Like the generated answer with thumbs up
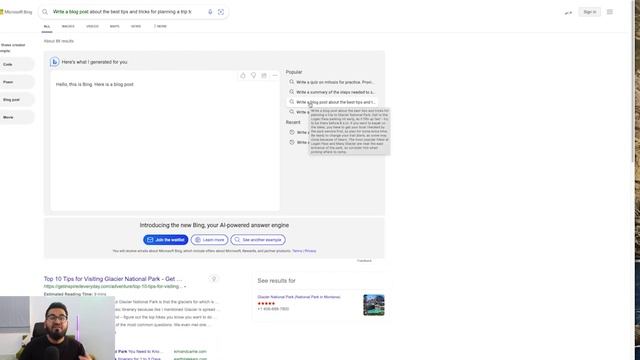This screenshot has height=360, width=640. (x=243, y=76)
